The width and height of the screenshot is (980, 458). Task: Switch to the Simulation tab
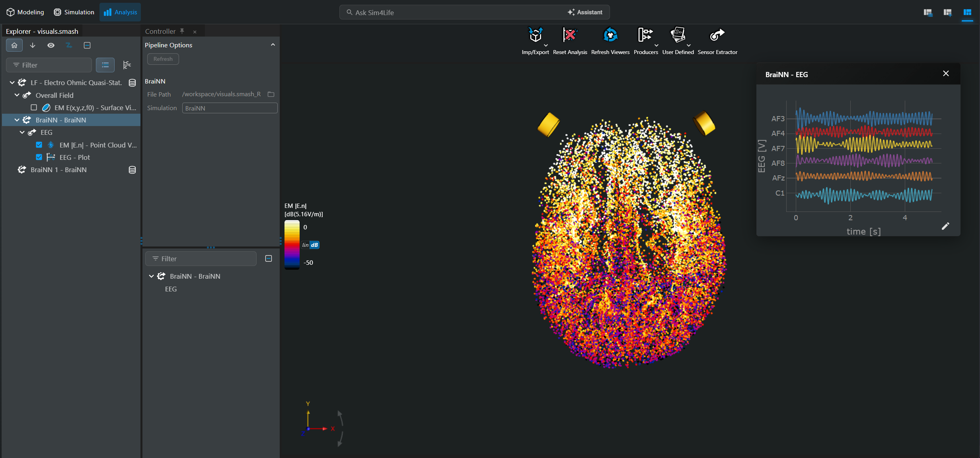pos(74,12)
